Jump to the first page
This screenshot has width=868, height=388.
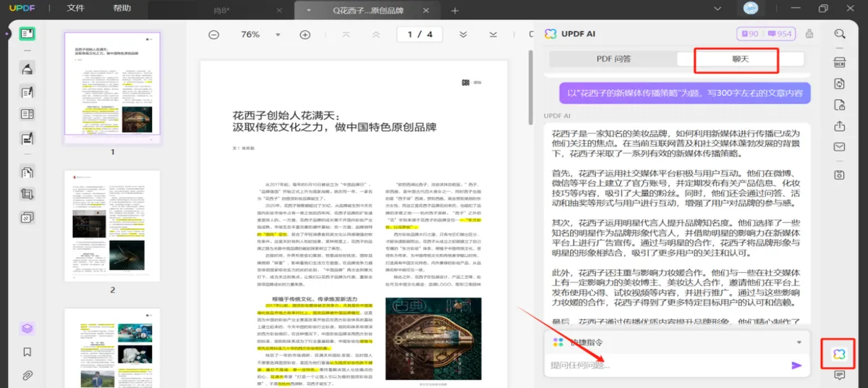[346, 34]
